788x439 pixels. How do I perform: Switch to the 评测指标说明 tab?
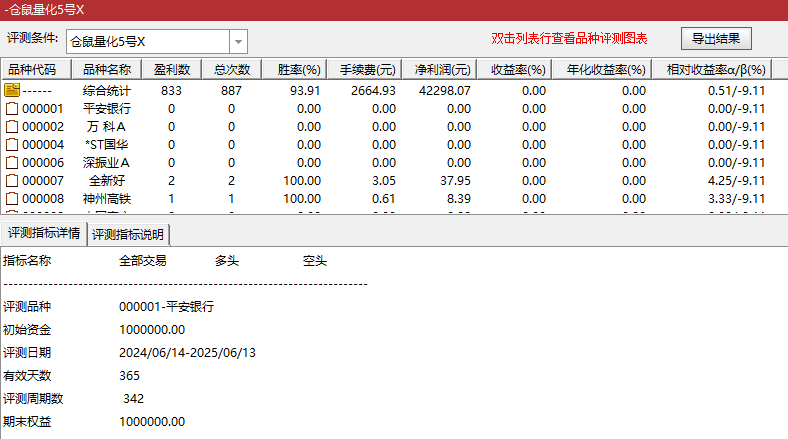point(128,235)
